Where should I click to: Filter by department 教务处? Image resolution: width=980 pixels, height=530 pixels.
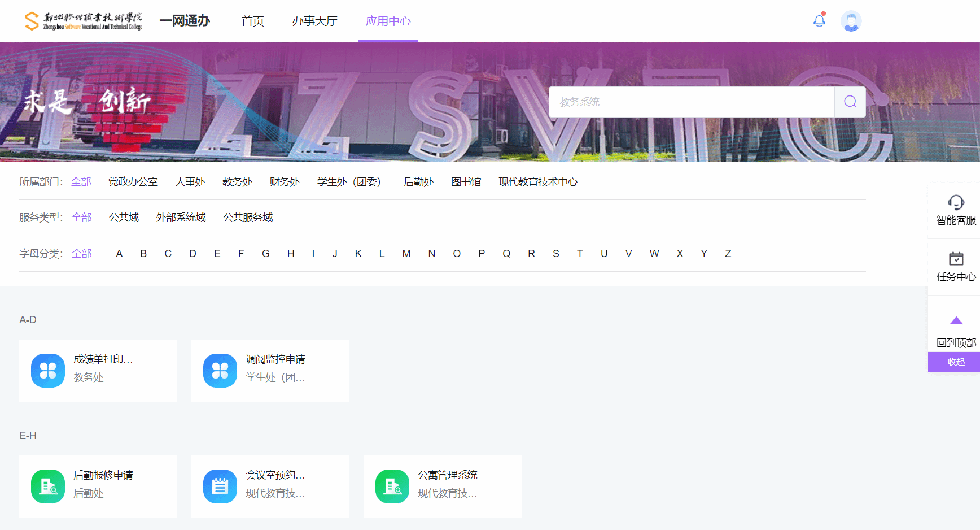click(x=237, y=182)
